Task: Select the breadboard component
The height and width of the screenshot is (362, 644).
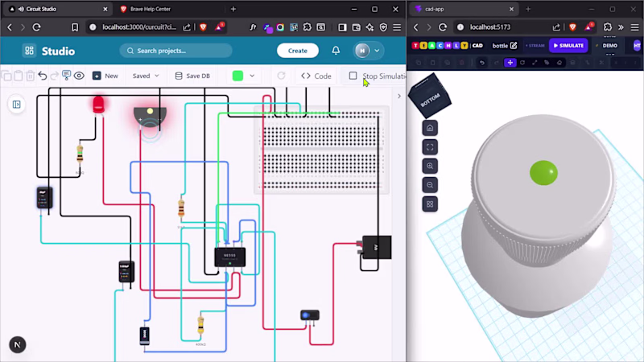Action: point(321,150)
